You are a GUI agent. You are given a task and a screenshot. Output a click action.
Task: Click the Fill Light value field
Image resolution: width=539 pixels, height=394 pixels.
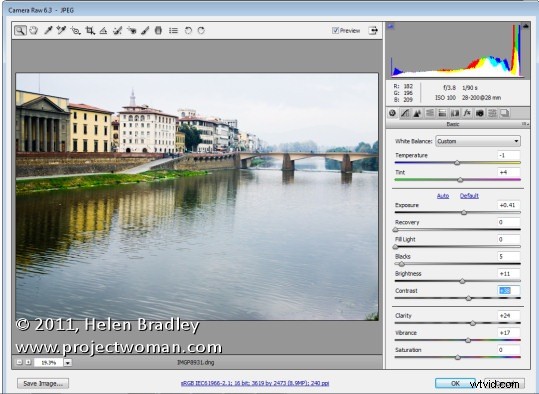coord(508,239)
